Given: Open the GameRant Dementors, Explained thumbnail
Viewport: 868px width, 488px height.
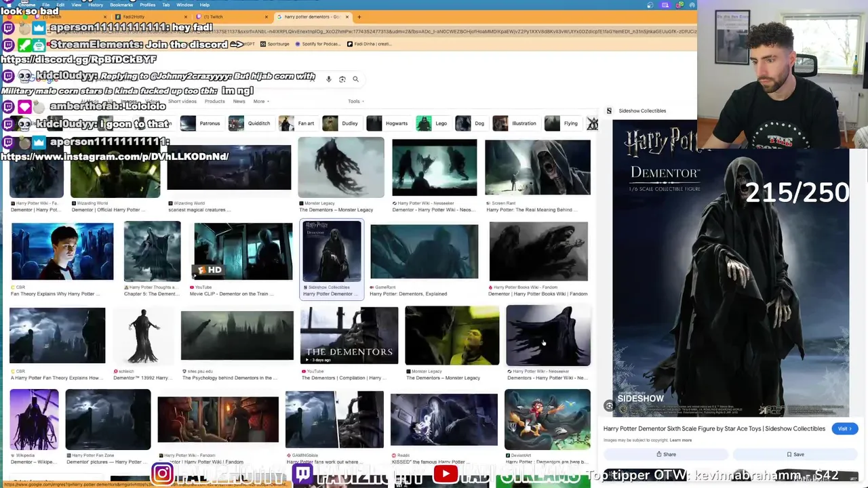Looking at the screenshot, I should (425, 251).
